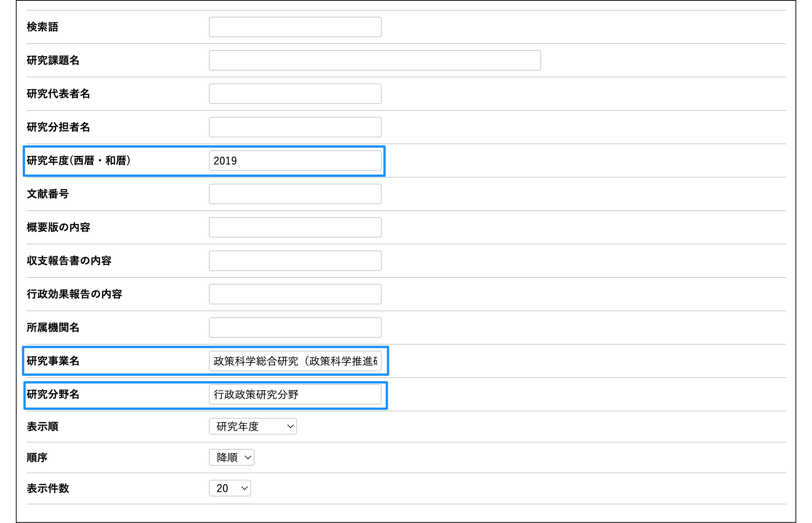Click the 概要版の内容 input field
The width and height of the screenshot is (812, 523).
pos(295,227)
